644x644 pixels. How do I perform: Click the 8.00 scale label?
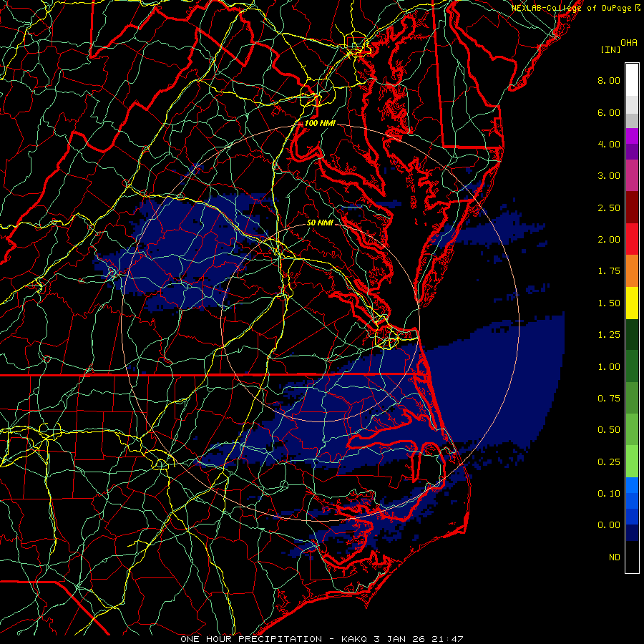tap(609, 80)
